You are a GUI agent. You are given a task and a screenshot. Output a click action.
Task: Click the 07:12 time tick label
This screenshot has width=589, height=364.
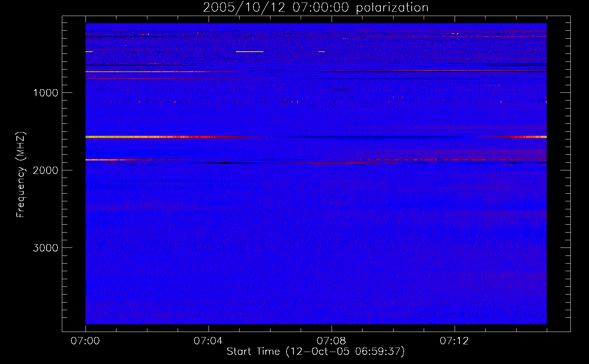coord(454,341)
